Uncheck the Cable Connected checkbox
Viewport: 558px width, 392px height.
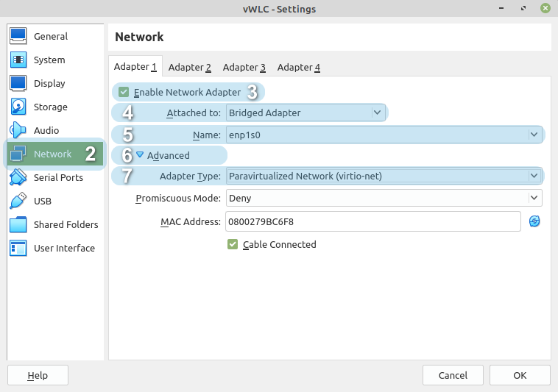point(233,244)
